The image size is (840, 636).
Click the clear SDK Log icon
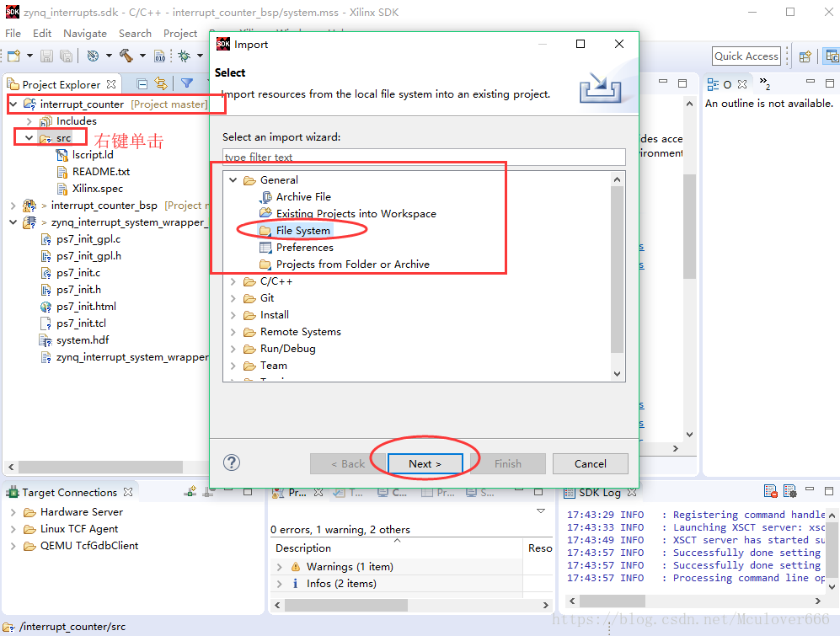pos(770,491)
